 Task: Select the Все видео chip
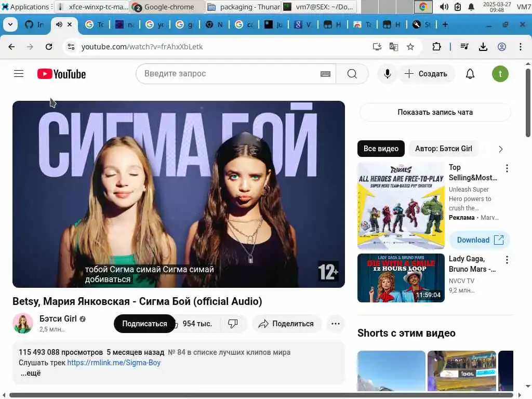pyautogui.click(x=381, y=149)
